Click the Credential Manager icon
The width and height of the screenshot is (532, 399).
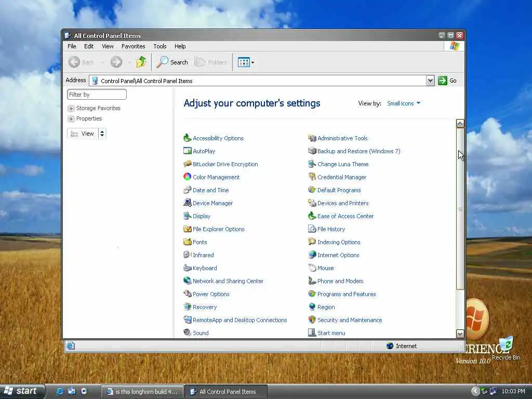click(x=312, y=177)
